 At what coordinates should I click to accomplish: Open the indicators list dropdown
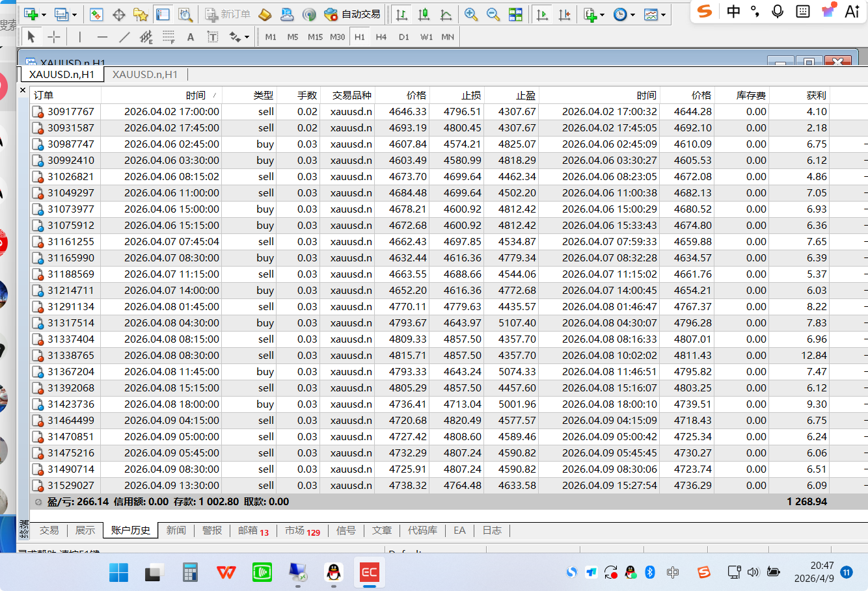(x=594, y=14)
